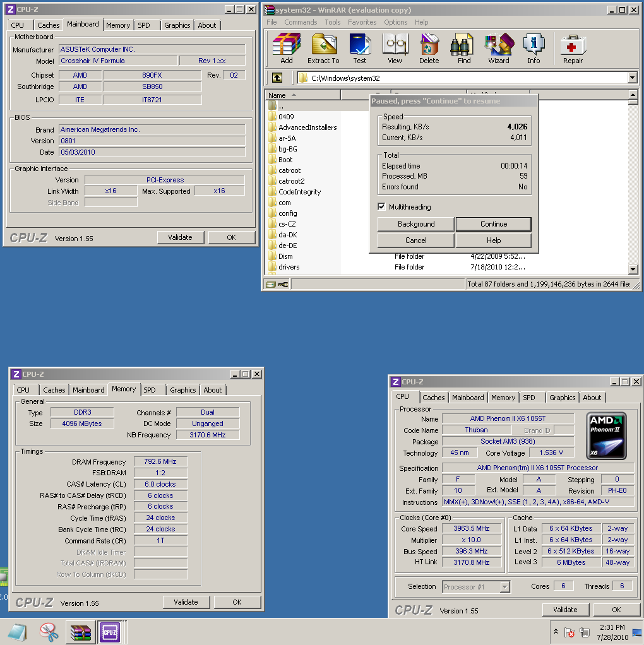
Task: Open the Processor #1 selection dropdown
Action: [505, 586]
